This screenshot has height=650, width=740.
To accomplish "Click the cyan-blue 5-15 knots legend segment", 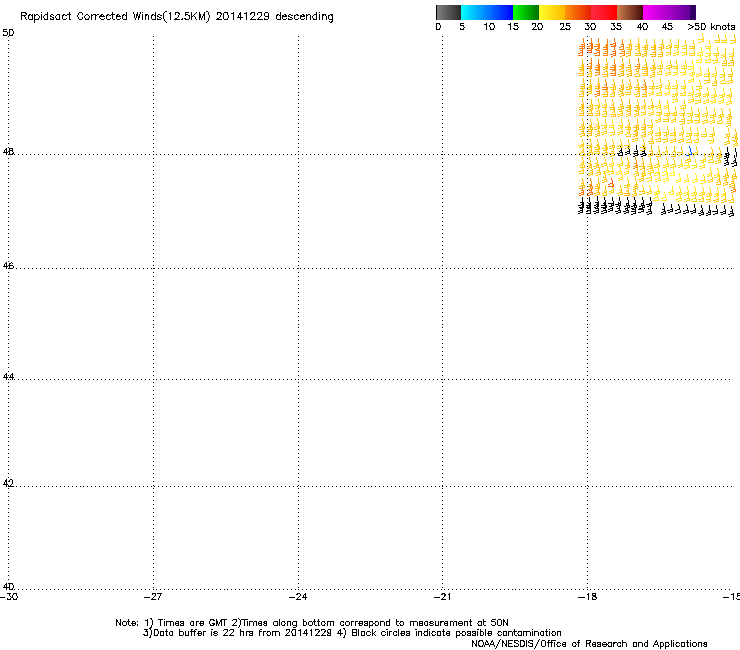I will tap(487, 12).
